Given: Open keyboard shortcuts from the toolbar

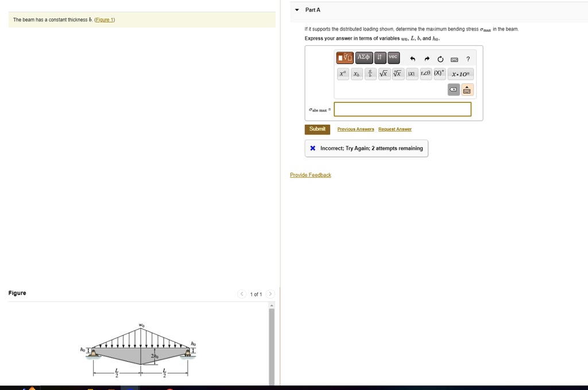Looking at the screenshot, I should point(454,59).
